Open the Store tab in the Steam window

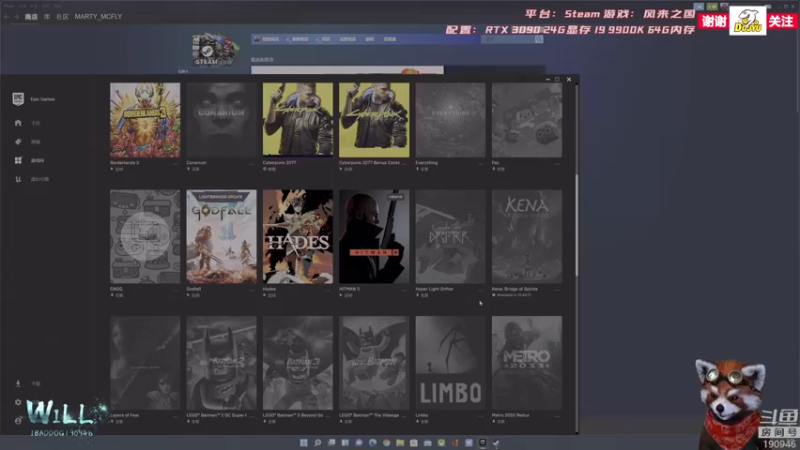pyautogui.click(x=31, y=16)
